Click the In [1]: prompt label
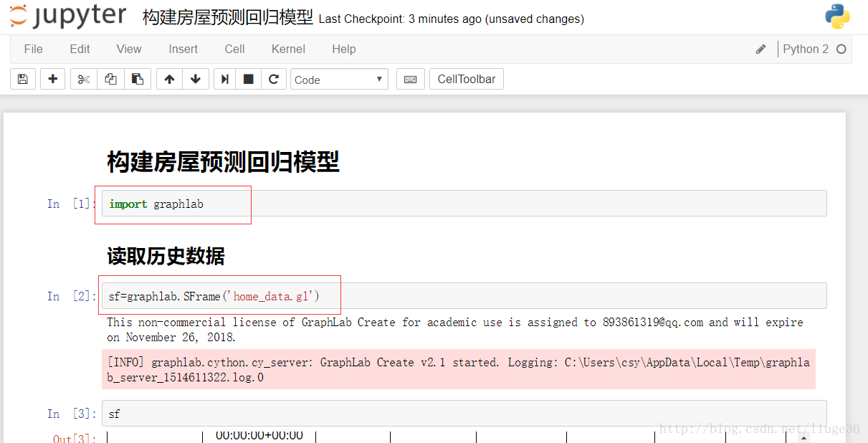 pos(71,204)
